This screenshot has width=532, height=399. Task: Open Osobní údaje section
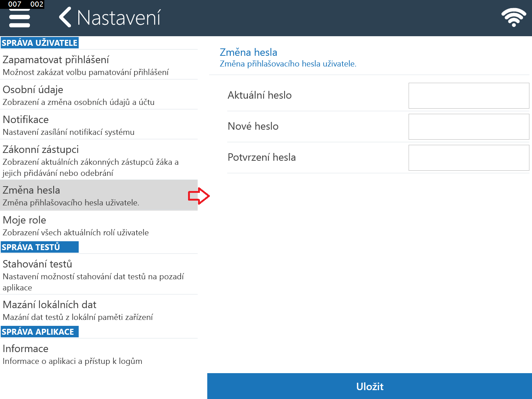tap(99, 95)
